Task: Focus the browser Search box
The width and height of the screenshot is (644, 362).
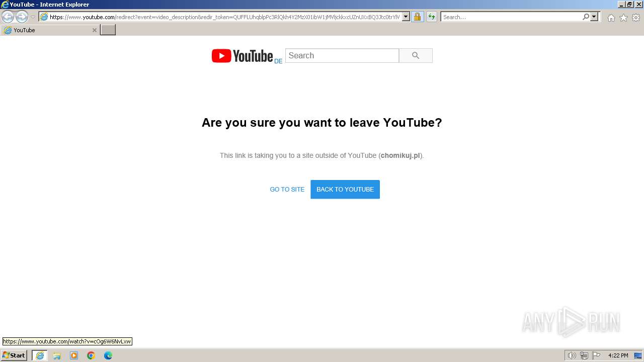Action: pyautogui.click(x=511, y=17)
